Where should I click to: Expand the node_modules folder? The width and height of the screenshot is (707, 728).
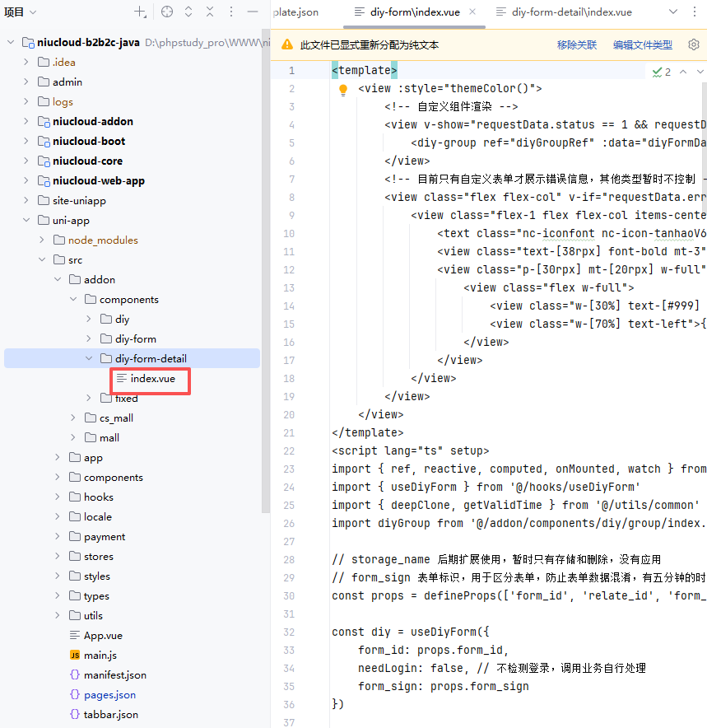point(42,240)
